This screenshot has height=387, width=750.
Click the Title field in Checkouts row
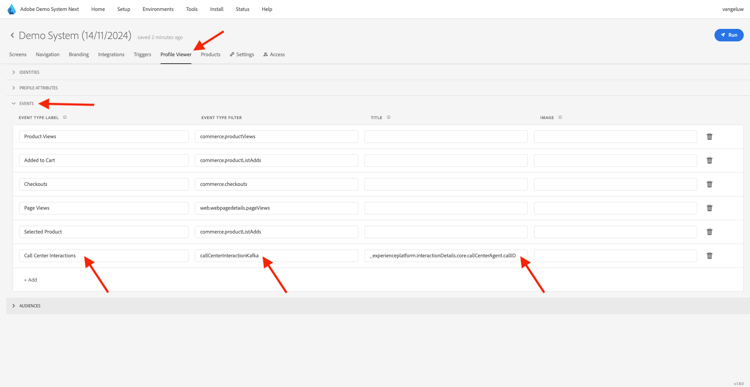pos(446,184)
